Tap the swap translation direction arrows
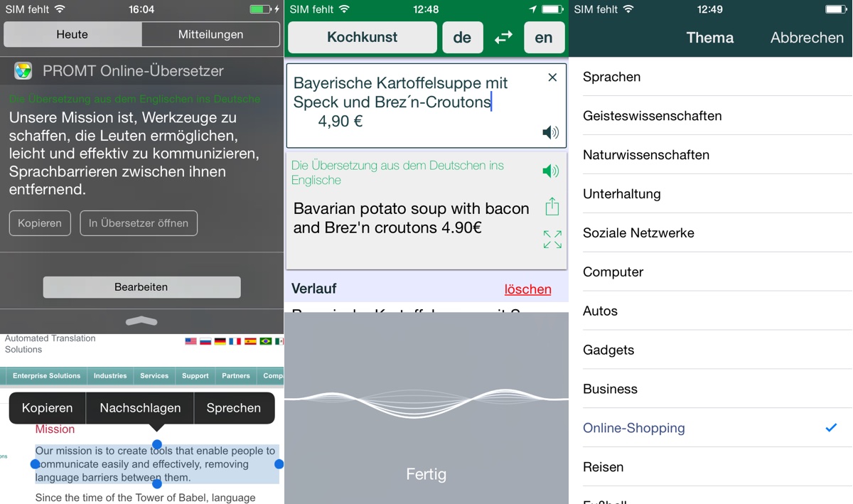 pyautogui.click(x=504, y=37)
